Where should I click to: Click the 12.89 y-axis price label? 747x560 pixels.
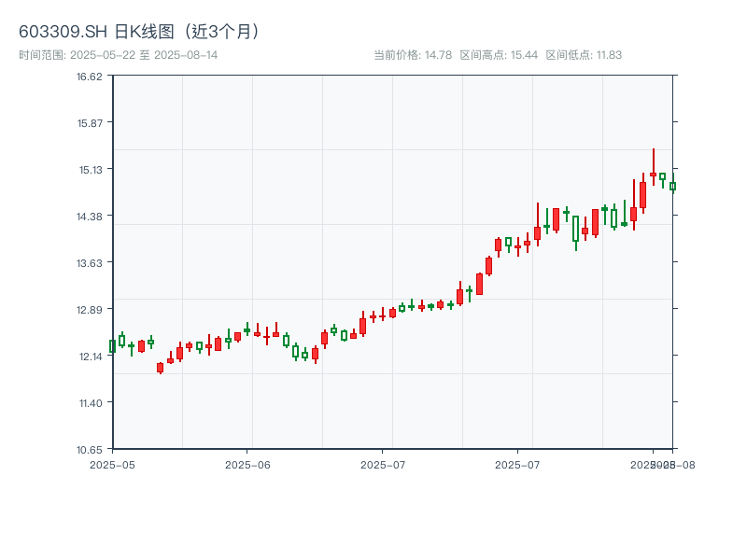(90, 310)
